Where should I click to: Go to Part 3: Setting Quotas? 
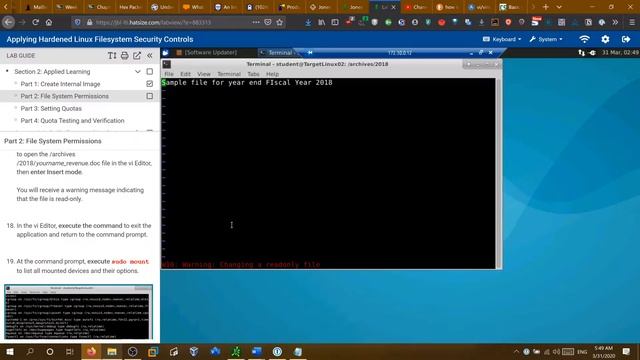click(51, 108)
